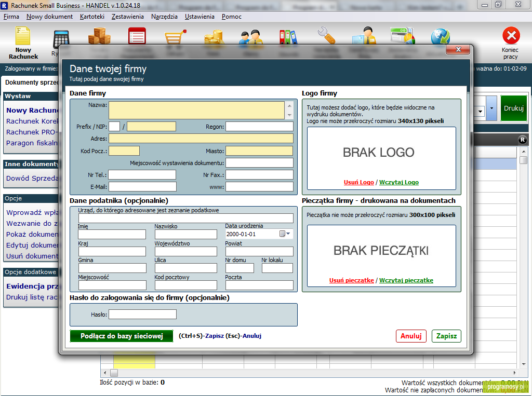Click the Nr Fax. field

point(260,174)
